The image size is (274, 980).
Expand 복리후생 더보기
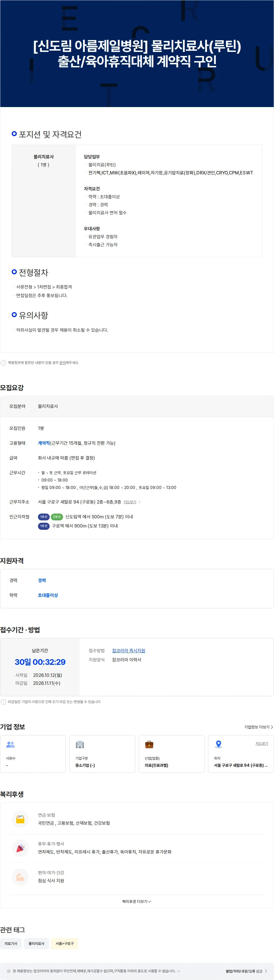pos(137,901)
